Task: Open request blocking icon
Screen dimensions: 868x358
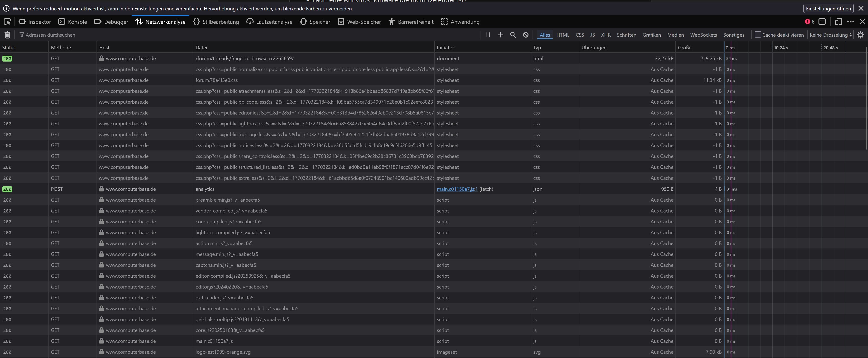Action: pos(526,35)
